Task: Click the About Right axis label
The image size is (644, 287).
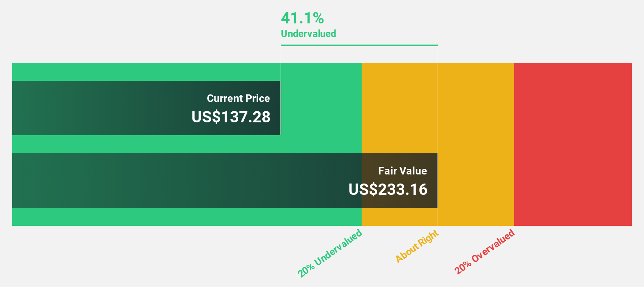Action: click(x=417, y=246)
